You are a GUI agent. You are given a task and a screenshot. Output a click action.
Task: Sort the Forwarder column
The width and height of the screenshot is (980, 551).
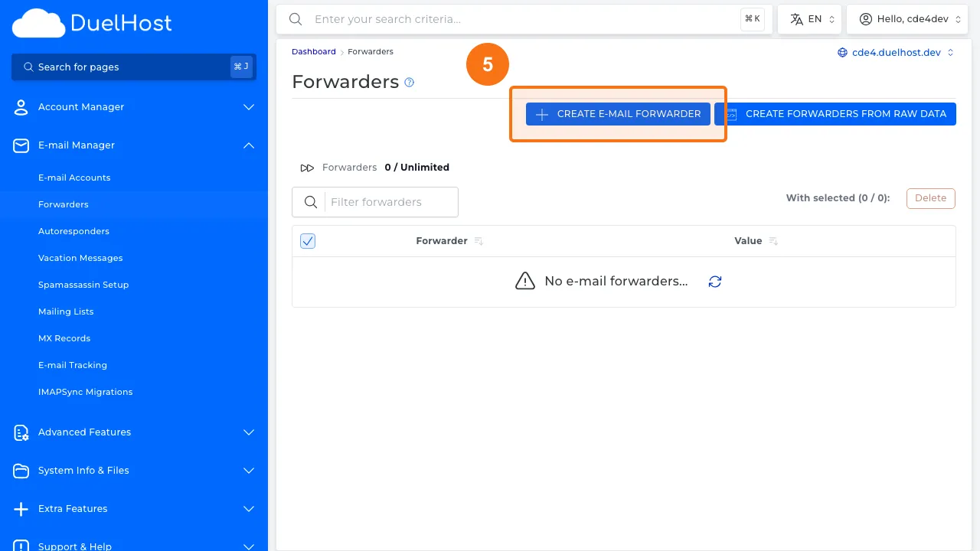coord(478,240)
